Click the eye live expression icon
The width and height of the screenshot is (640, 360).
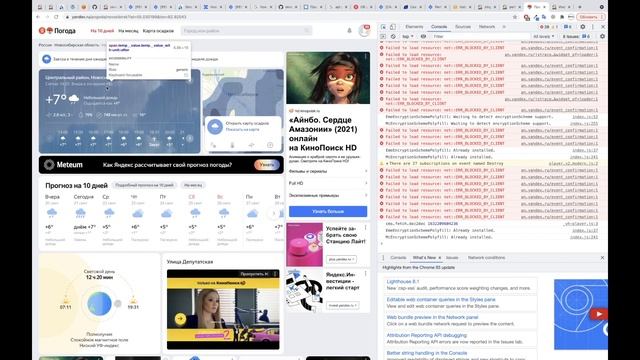423,36
